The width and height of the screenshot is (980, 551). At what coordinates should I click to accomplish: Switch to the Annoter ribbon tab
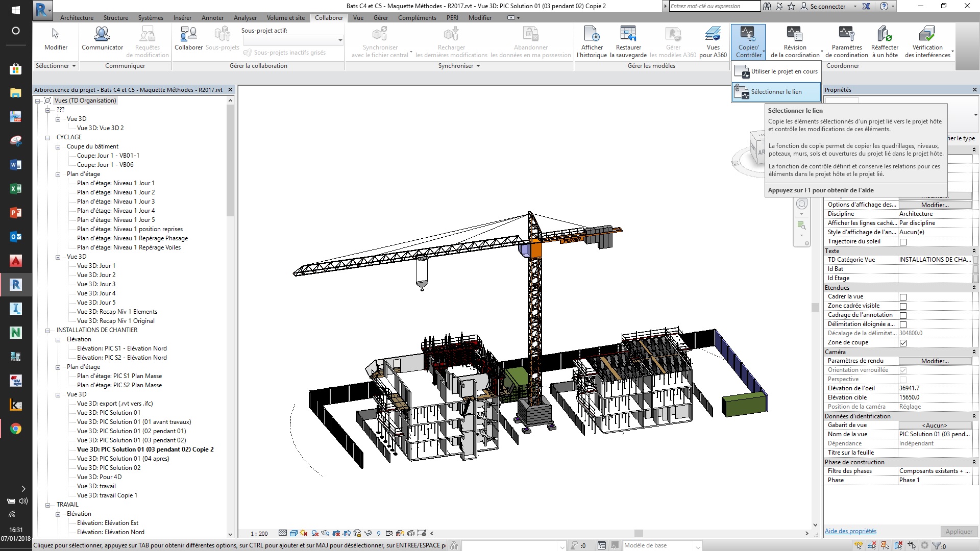tap(212, 17)
